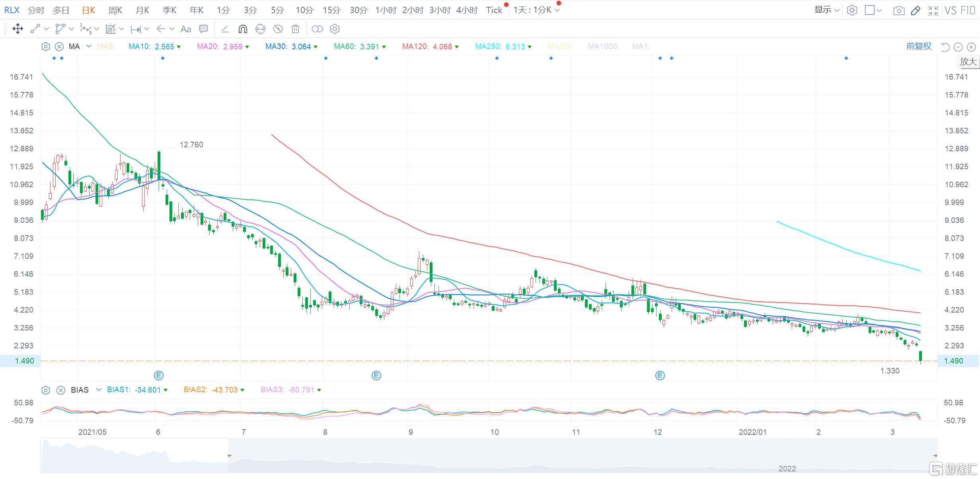Image resolution: width=980 pixels, height=479 pixels.
Task: Open MA indicator settings gear
Action: coord(46,47)
